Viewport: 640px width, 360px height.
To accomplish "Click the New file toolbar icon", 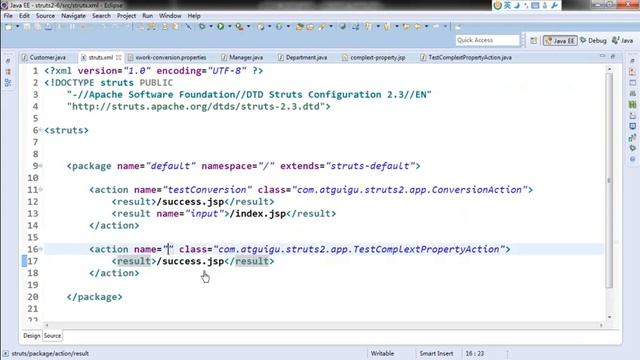I will point(8,27).
